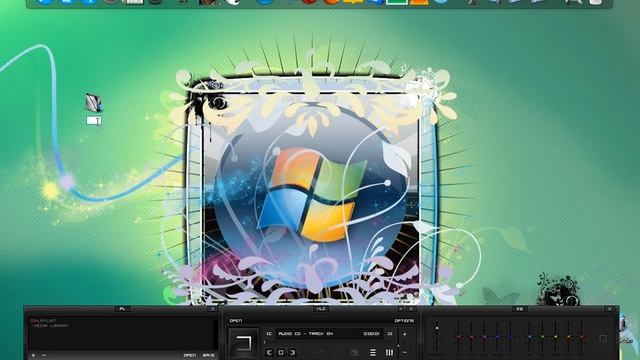Click the middle stop button in VLC controls

tap(281, 352)
